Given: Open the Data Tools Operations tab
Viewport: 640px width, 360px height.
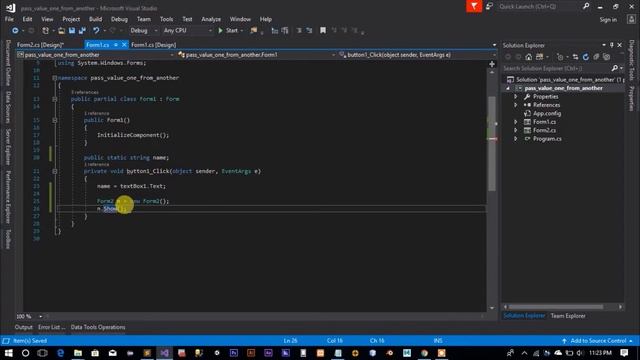Looking at the screenshot, I should [98, 327].
